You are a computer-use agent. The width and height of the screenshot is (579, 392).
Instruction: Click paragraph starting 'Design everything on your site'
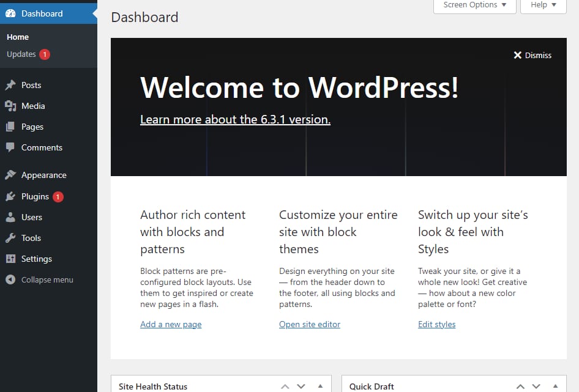pyautogui.click(x=337, y=287)
